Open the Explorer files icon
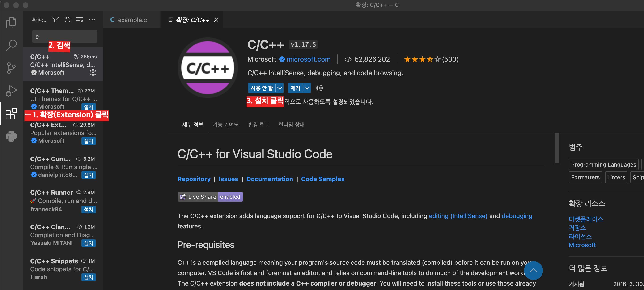 11,22
